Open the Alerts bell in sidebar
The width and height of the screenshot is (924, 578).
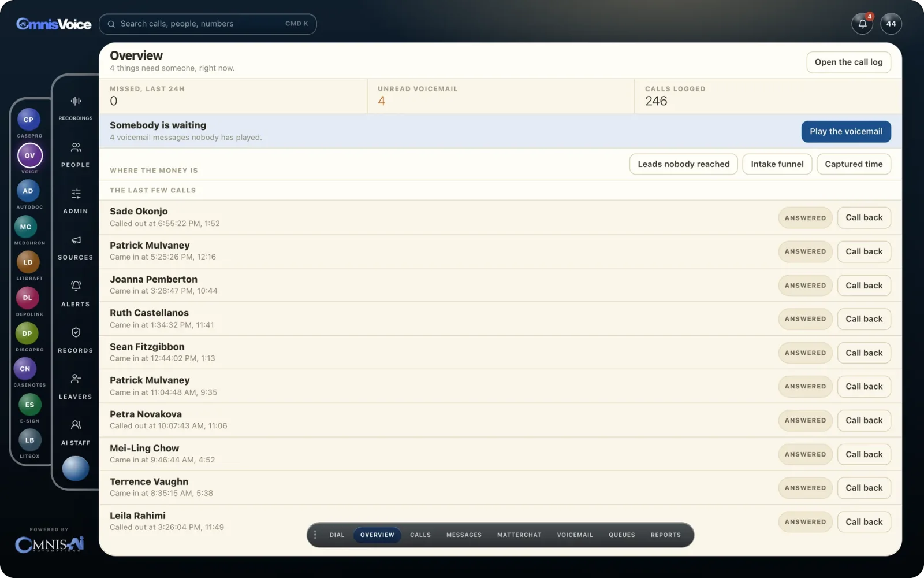point(76,286)
